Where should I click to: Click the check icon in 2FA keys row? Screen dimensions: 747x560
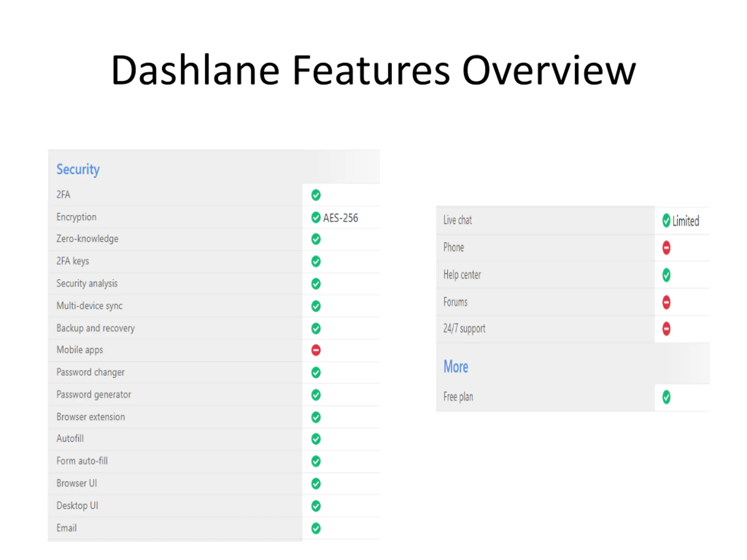click(316, 261)
